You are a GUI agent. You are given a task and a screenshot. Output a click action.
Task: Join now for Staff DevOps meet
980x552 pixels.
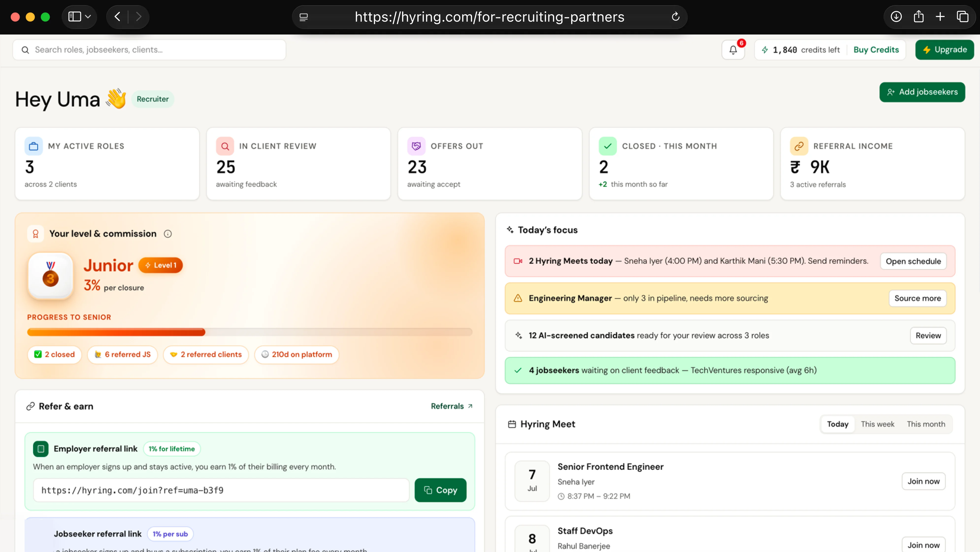(x=923, y=545)
